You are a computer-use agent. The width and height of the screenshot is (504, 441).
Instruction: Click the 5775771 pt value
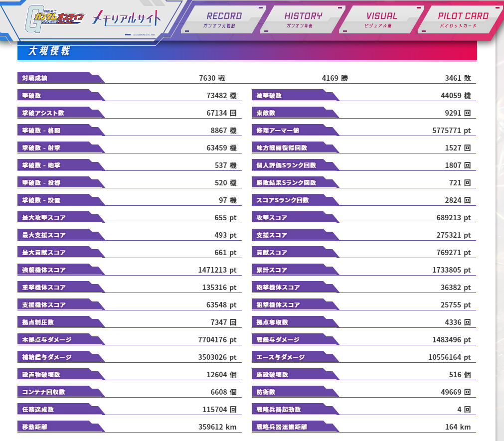click(x=451, y=131)
